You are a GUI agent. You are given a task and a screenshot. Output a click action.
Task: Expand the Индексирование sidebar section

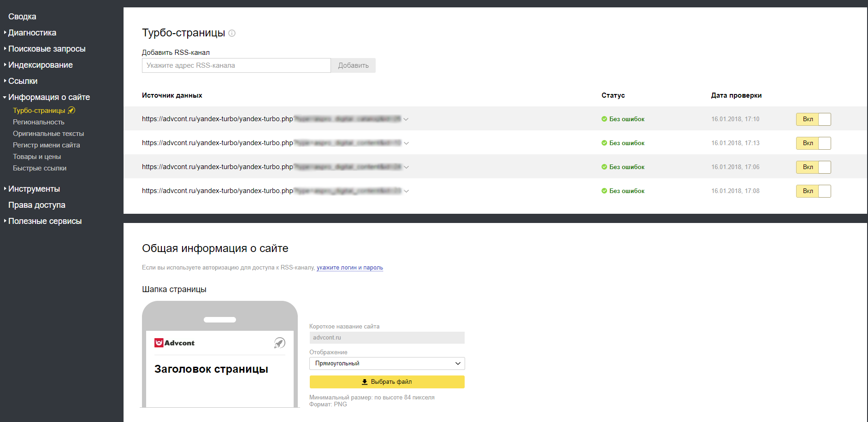click(x=41, y=65)
